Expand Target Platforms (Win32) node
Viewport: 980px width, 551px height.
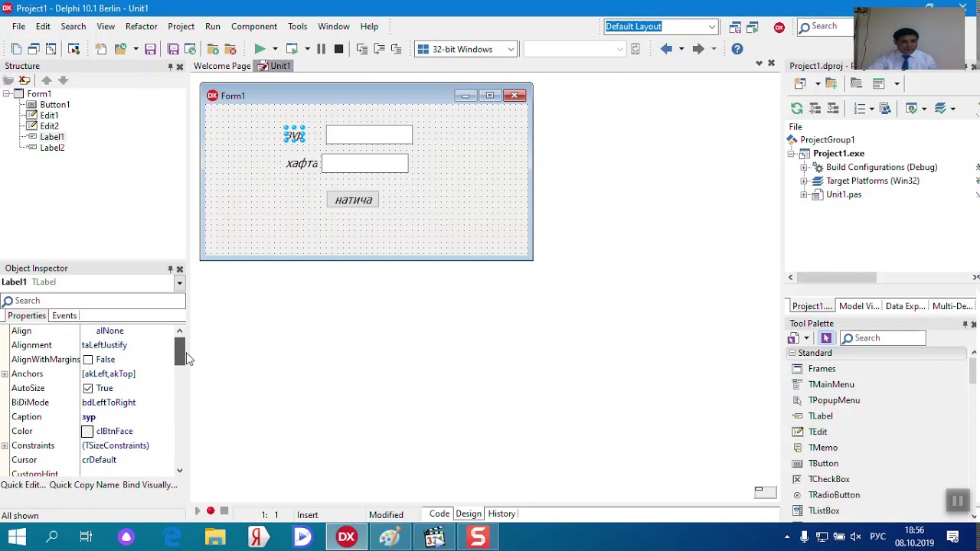tap(804, 181)
